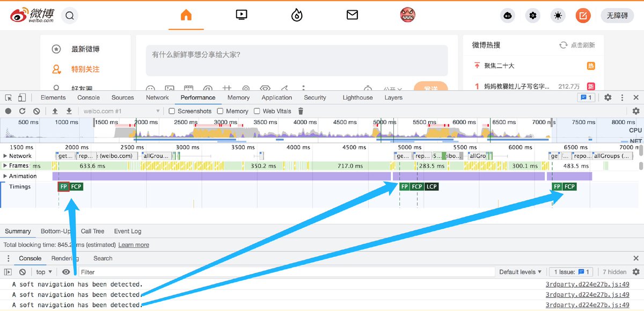Open the Event Log tab

pos(128,232)
